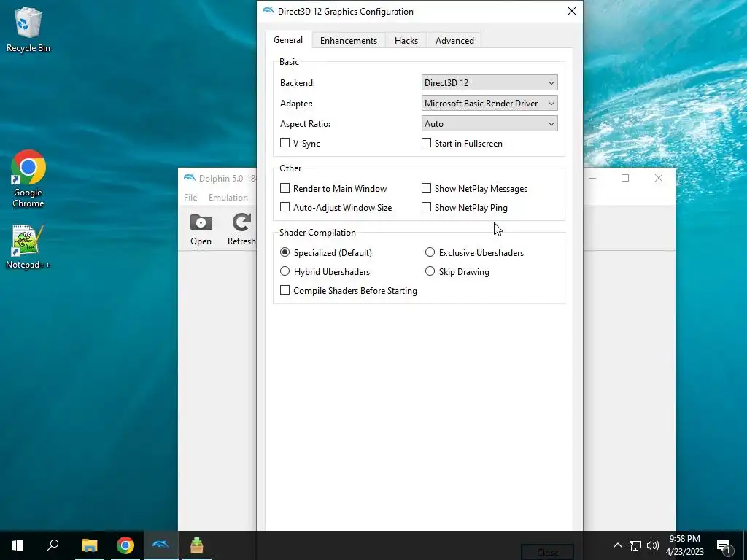Maximize the Dolphin main window
The width and height of the screenshot is (747, 560).
click(625, 178)
